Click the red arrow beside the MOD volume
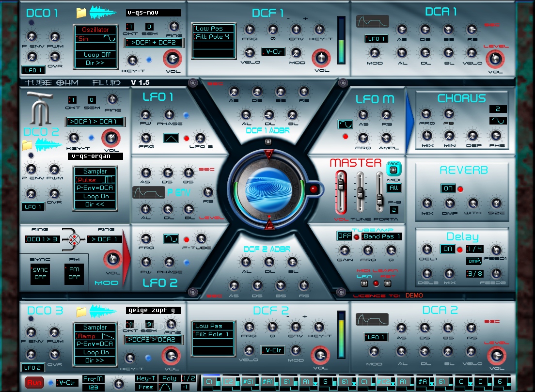 126,257
